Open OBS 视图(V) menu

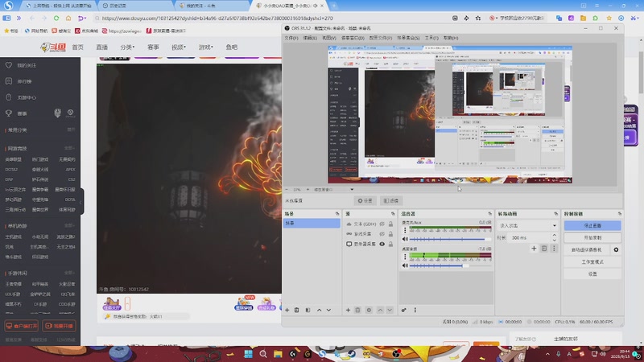pyautogui.click(x=329, y=38)
